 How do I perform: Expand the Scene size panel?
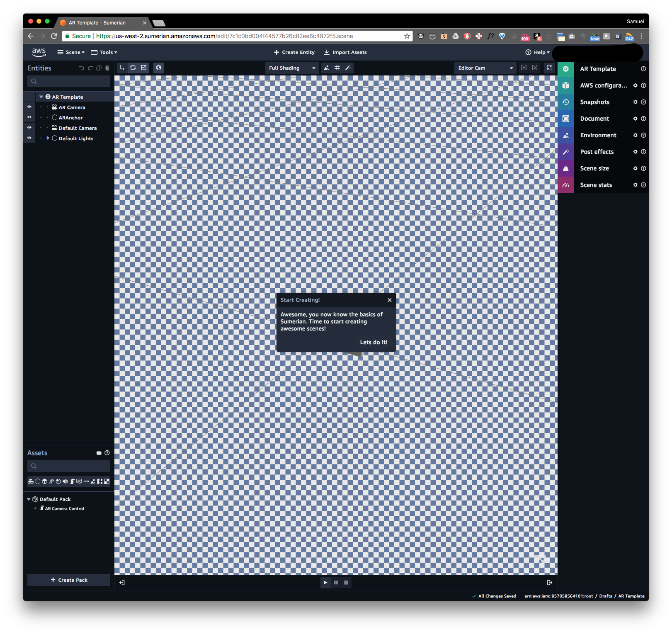click(594, 168)
